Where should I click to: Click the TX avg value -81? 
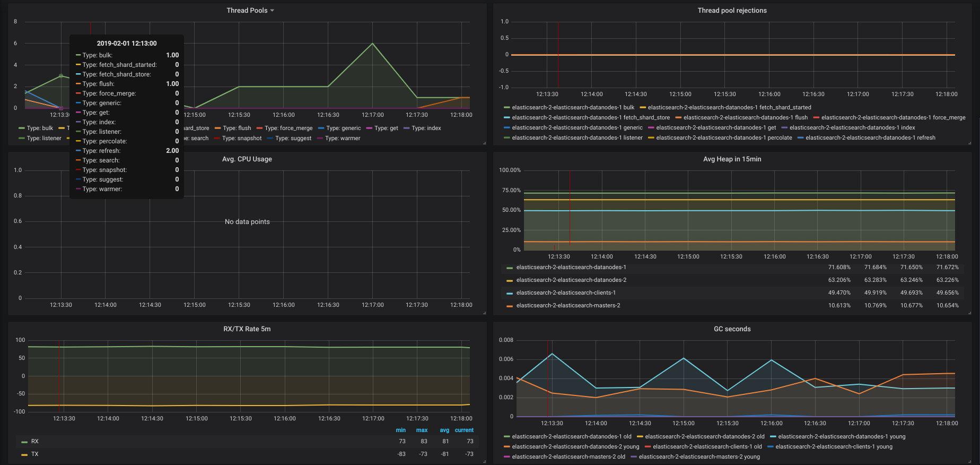pos(444,454)
